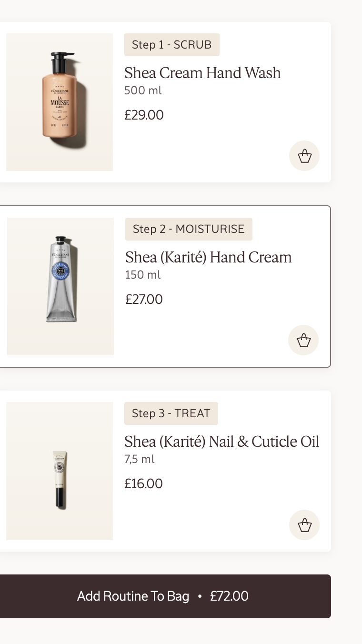Add Nail & Cuticle Oil to basket
The image size is (362, 644).
pyautogui.click(x=304, y=525)
